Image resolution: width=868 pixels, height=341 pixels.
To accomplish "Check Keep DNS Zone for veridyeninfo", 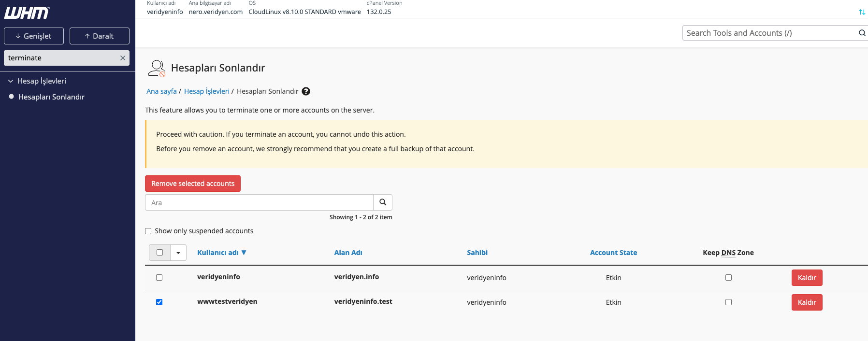I will click(728, 278).
